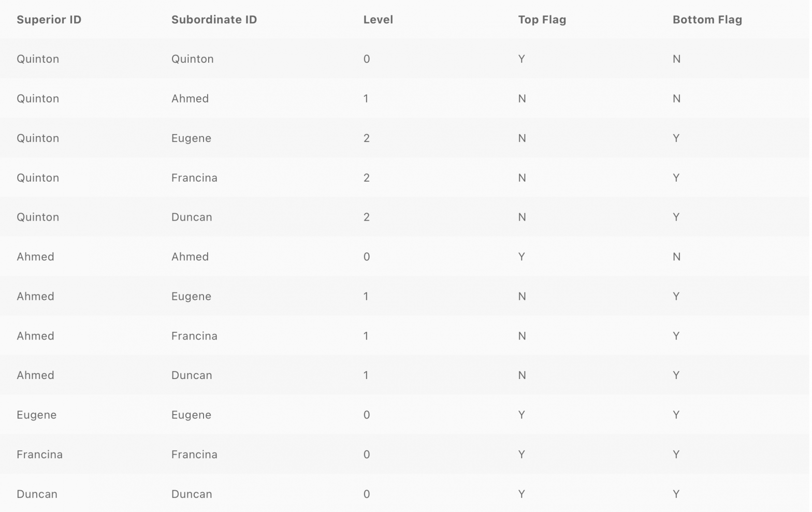The width and height of the screenshot is (812, 512).
Task: Select Bottom Flag N in the Quinton–Ahmed row
Action: 676,98
